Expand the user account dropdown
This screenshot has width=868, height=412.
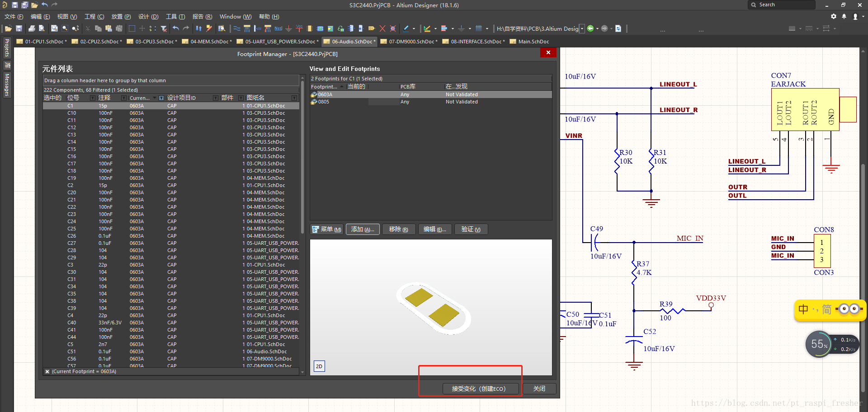pyautogui.click(x=863, y=16)
